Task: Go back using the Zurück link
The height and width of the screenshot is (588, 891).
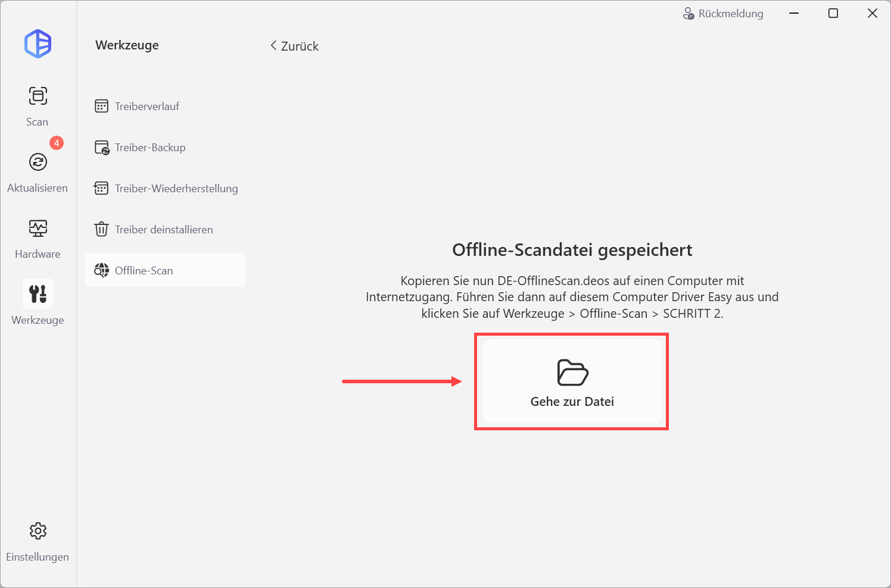Action: tap(295, 46)
